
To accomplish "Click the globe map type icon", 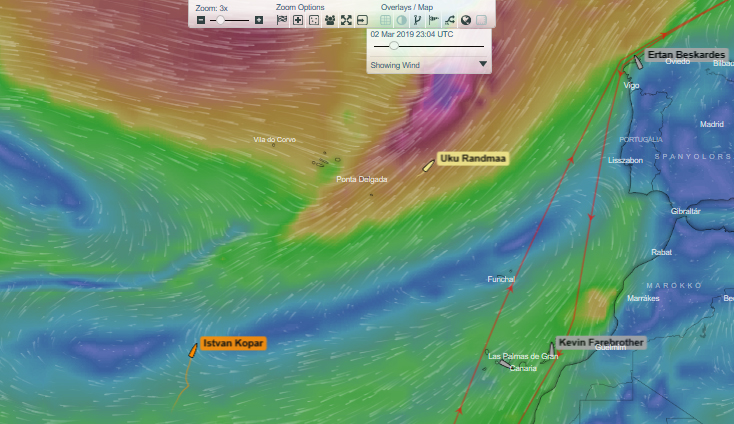I will (465, 20).
